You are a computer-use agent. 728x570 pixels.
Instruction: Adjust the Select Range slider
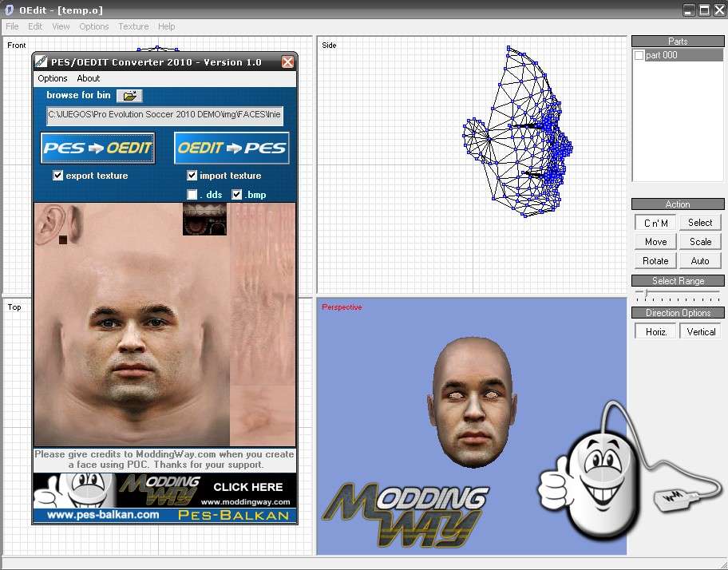tap(646, 295)
